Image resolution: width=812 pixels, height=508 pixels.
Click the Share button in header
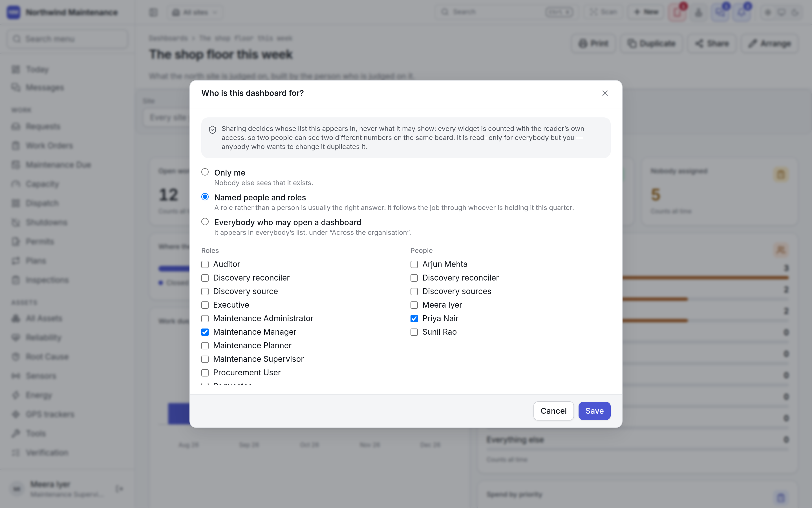712,43
